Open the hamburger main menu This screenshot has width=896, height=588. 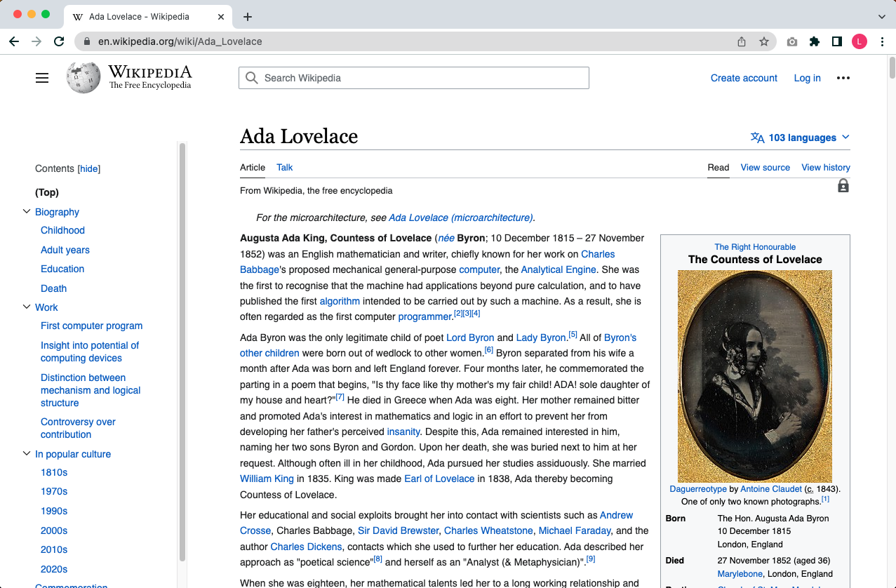(41, 77)
